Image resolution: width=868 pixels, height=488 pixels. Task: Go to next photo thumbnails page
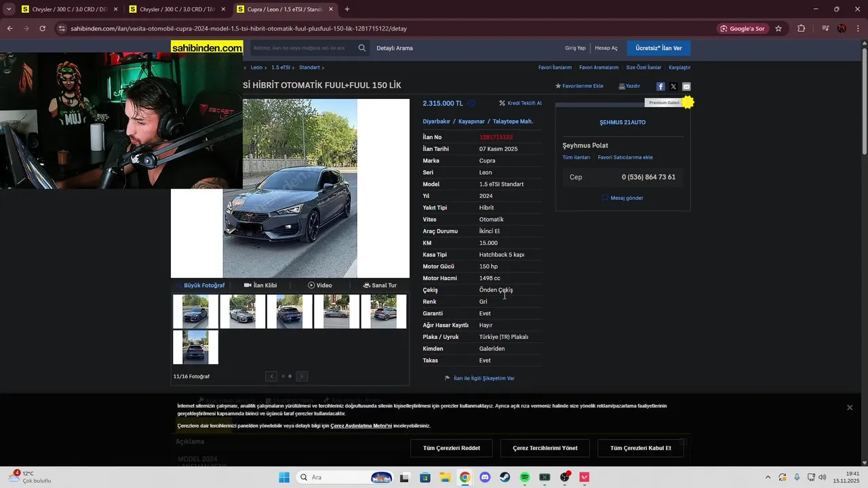[302, 376]
